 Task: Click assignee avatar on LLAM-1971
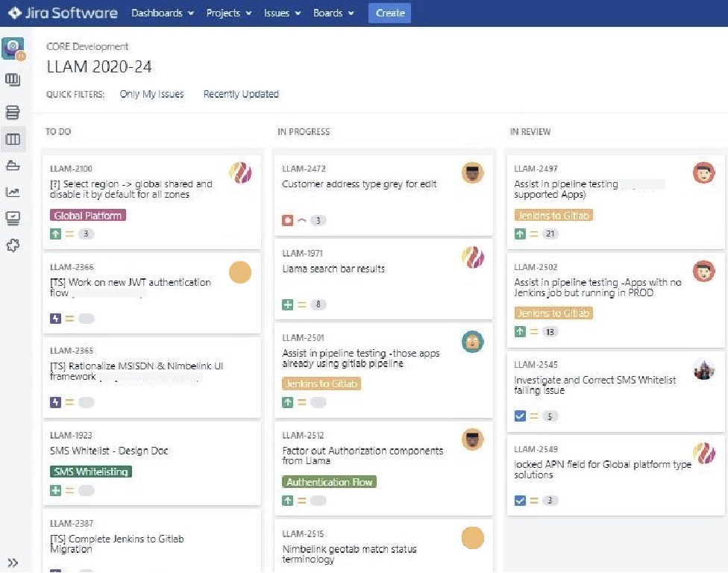coord(473,257)
